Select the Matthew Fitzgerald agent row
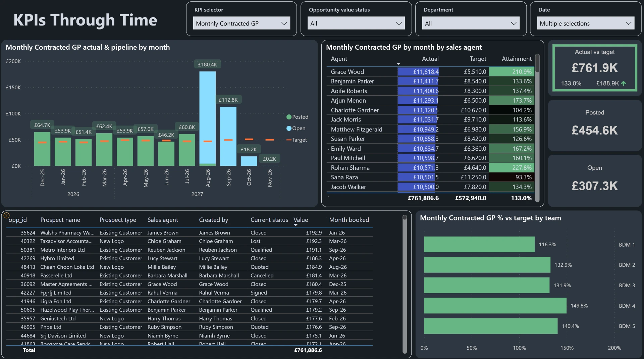 [431, 129]
